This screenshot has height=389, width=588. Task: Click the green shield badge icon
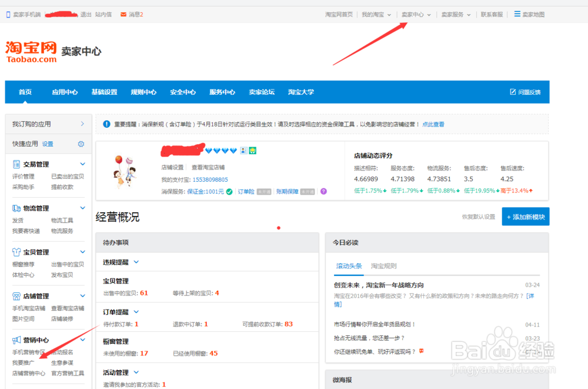click(x=253, y=151)
